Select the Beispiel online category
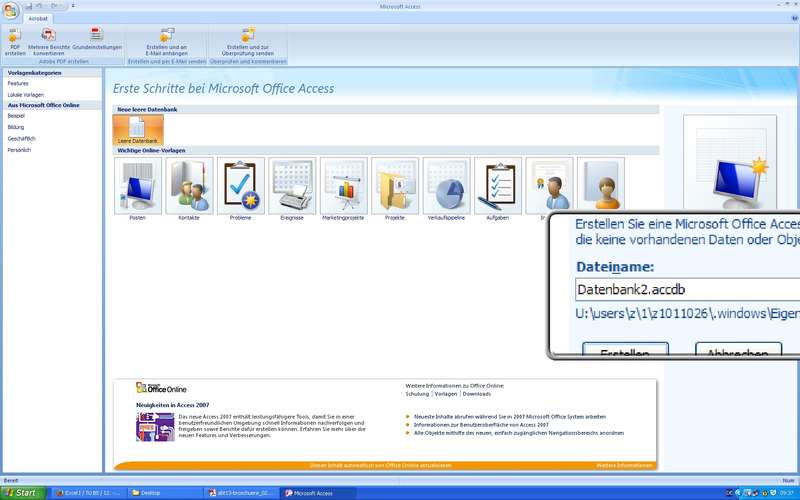 pyautogui.click(x=16, y=116)
